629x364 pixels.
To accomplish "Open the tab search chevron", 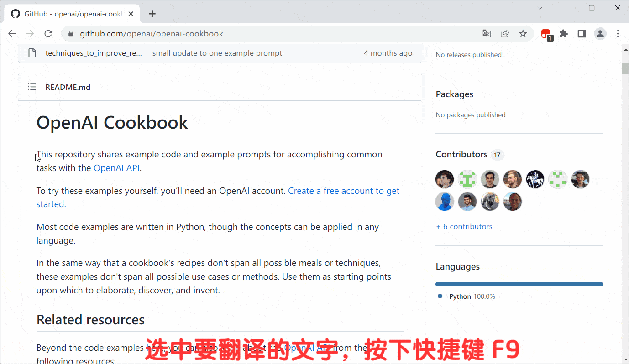I will [540, 8].
